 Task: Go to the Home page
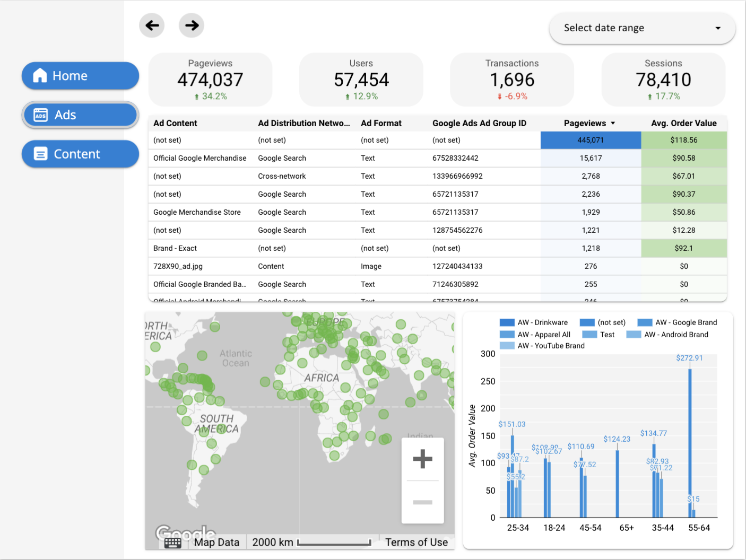pos(80,76)
